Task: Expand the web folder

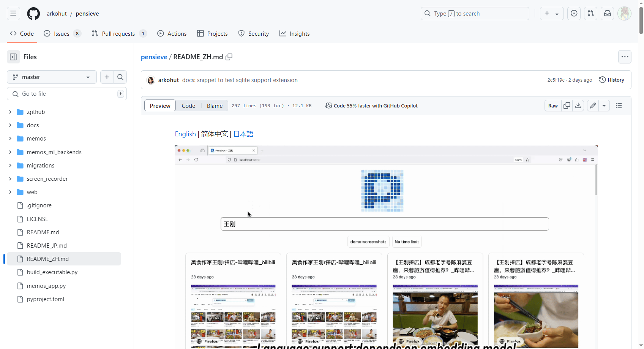Action: point(10,192)
